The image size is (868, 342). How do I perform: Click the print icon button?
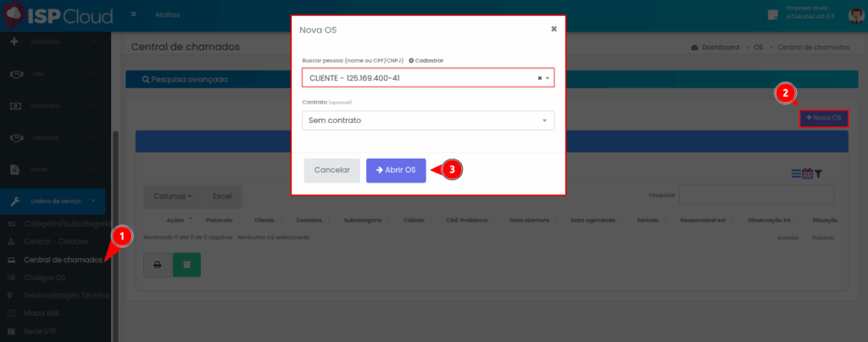click(x=157, y=265)
